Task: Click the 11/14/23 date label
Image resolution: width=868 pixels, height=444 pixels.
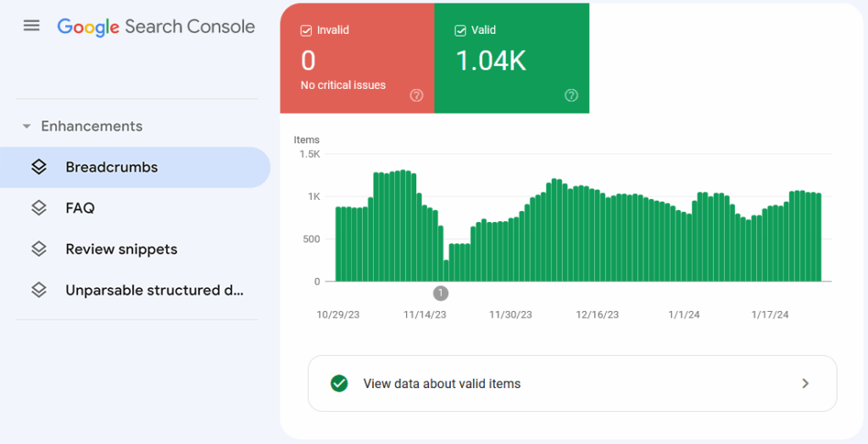Action: pyautogui.click(x=425, y=314)
